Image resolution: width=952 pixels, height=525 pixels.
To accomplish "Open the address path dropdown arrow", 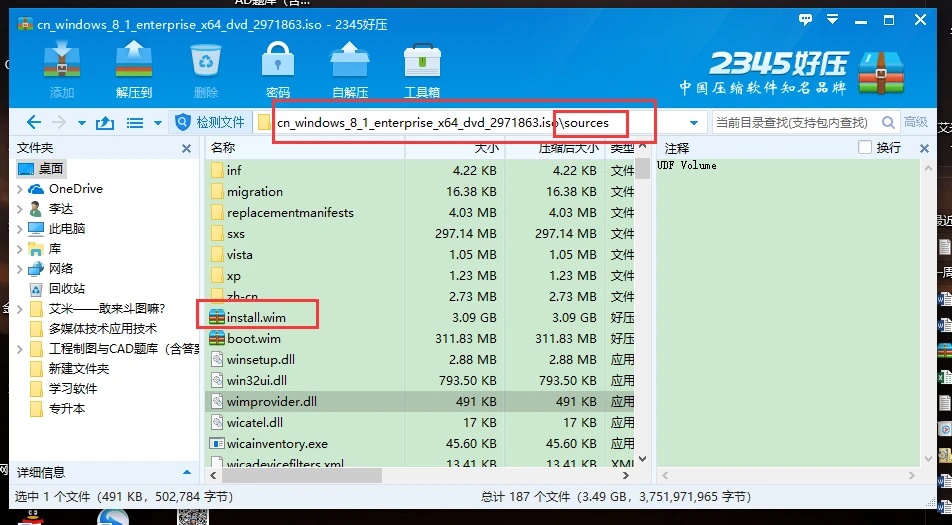I will click(x=693, y=123).
